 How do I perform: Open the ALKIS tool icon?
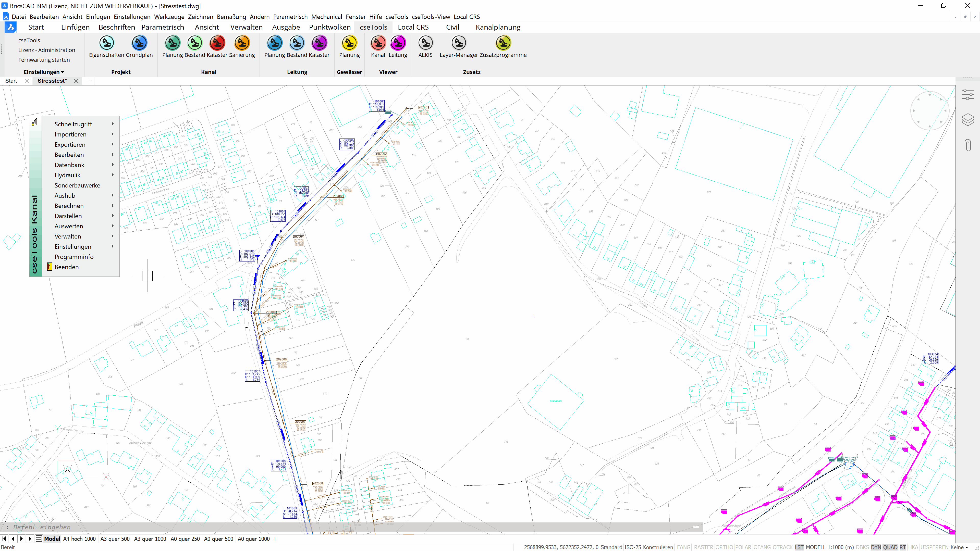425,43
